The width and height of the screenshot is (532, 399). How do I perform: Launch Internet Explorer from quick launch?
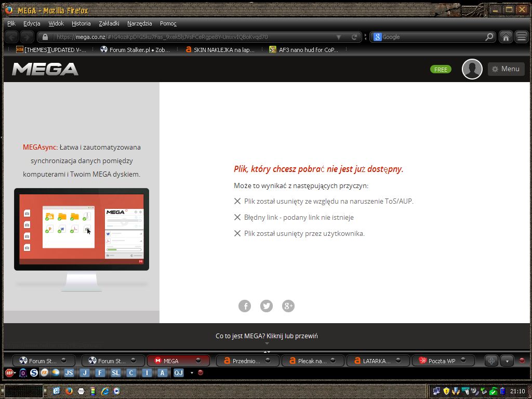coord(105,391)
